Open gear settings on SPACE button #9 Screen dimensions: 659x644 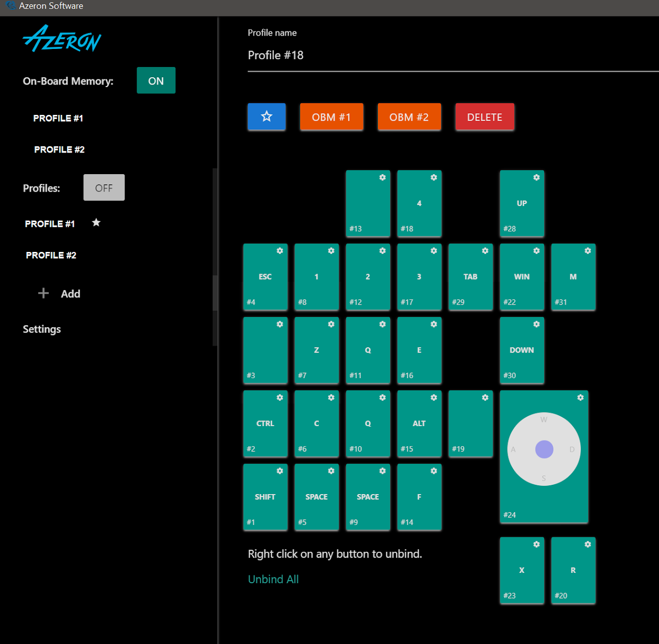(383, 471)
